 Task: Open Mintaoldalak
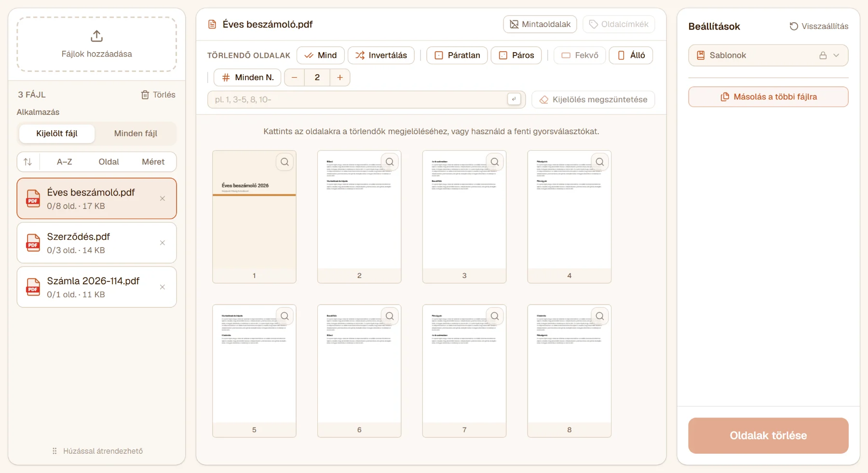coord(540,24)
